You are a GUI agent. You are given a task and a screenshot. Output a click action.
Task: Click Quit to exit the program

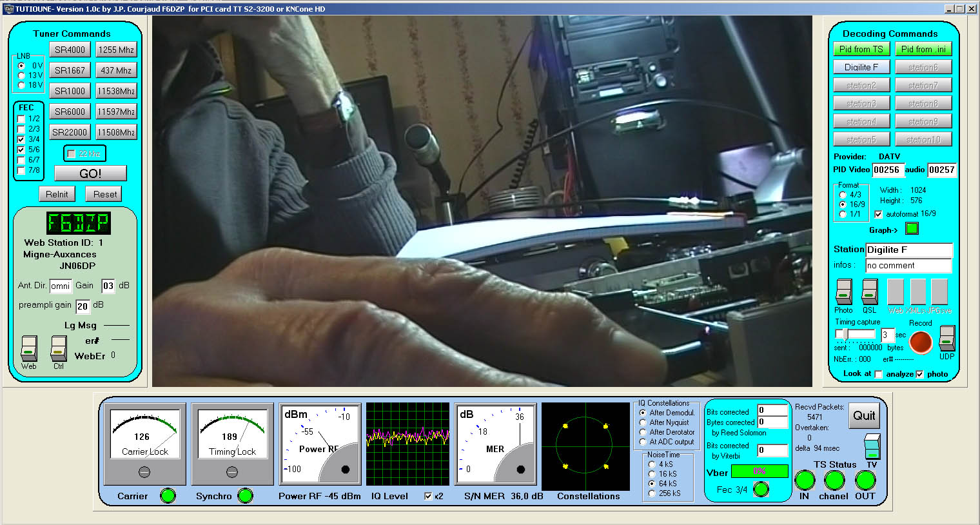[863, 415]
